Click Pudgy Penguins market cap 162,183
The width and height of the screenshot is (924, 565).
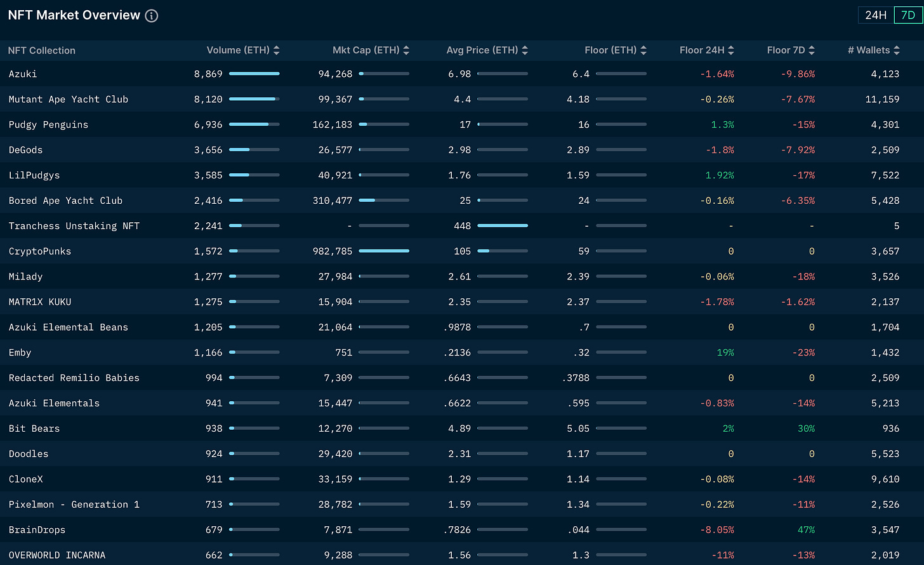[x=333, y=124]
